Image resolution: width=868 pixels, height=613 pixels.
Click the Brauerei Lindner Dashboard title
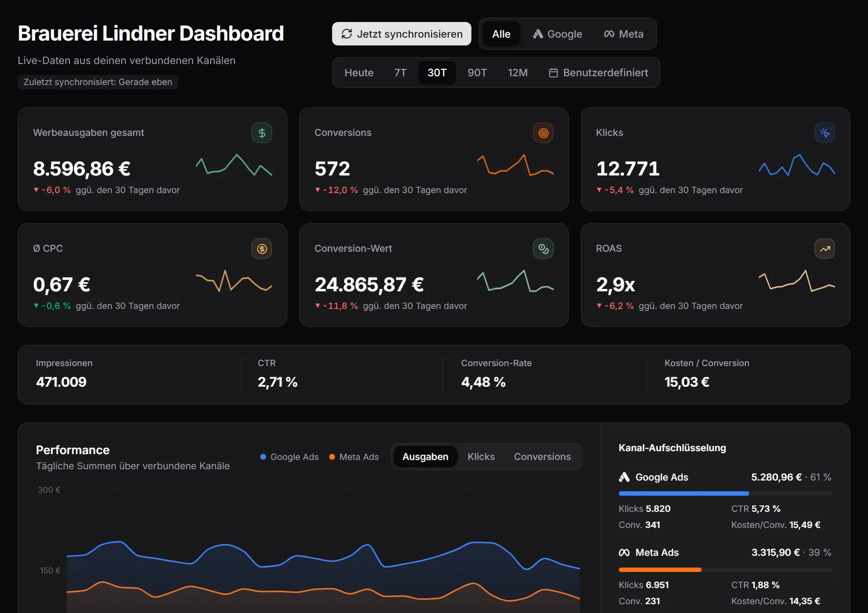151,34
